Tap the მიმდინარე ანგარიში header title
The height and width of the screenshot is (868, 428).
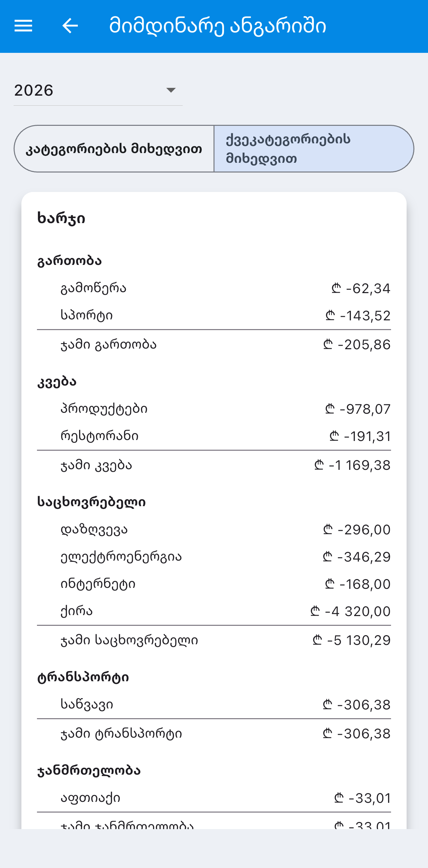[x=218, y=26]
